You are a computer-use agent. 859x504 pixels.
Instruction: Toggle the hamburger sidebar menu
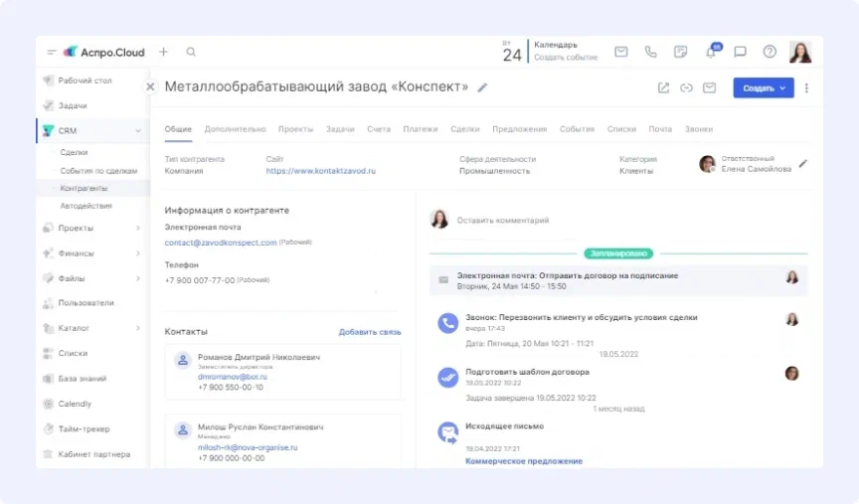52,52
